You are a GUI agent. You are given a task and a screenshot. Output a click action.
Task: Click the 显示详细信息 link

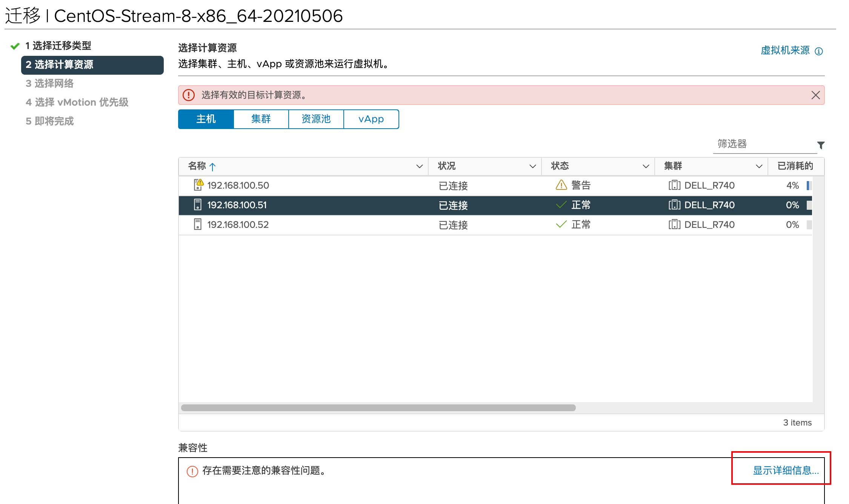click(x=786, y=470)
